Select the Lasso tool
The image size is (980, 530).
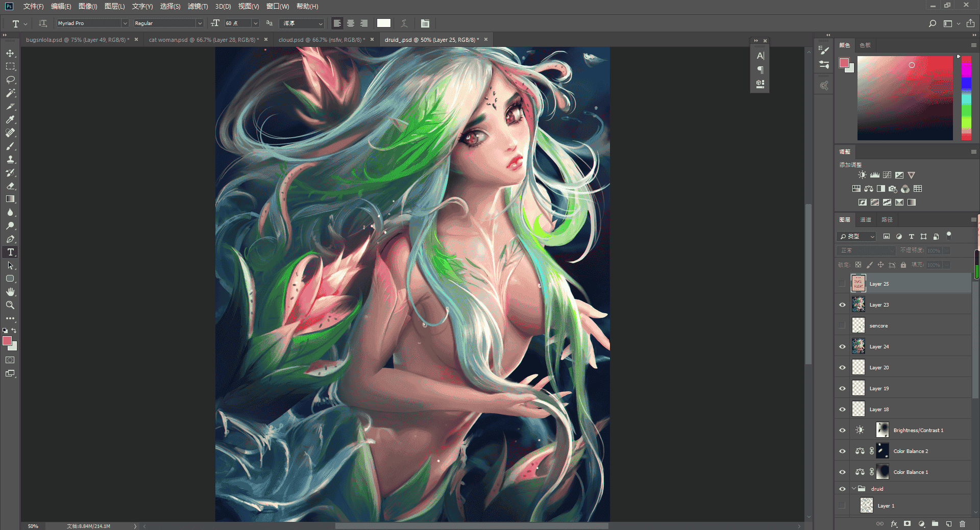[x=10, y=80]
